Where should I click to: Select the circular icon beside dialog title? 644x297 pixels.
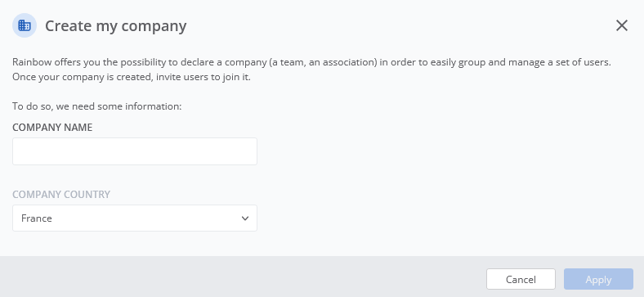coord(25,25)
